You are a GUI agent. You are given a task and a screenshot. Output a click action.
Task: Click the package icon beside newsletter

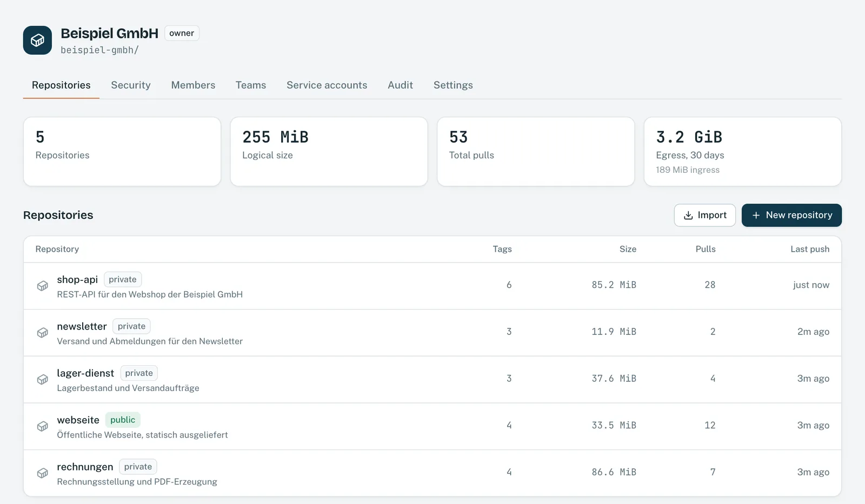point(43,333)
